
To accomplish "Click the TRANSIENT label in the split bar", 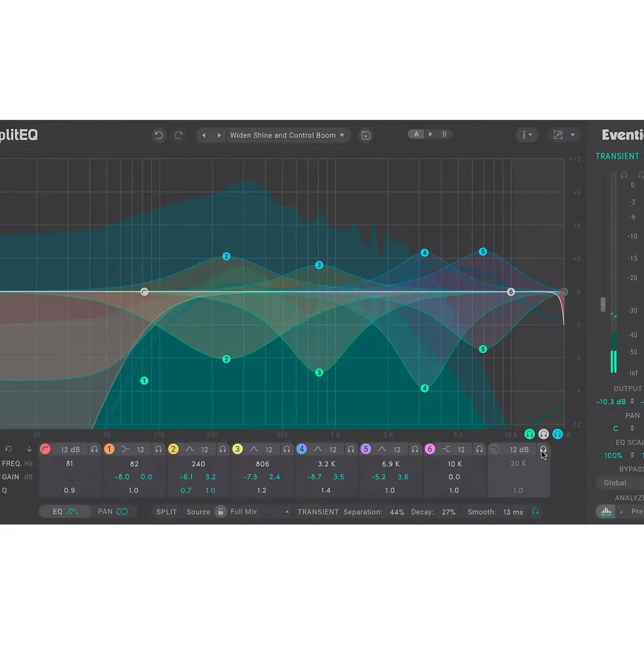I will pyautogui.click(x=318, y=511).
